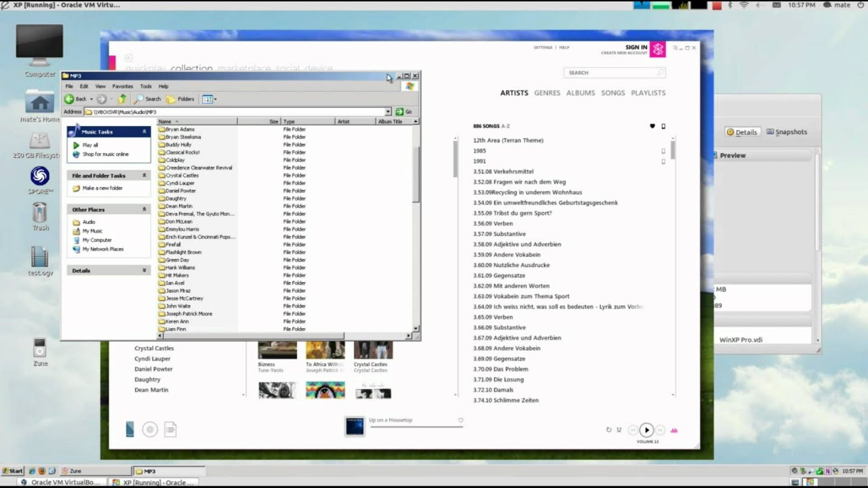
Task: Collapse the Music Tasks panel
Action: coord(144,131)
